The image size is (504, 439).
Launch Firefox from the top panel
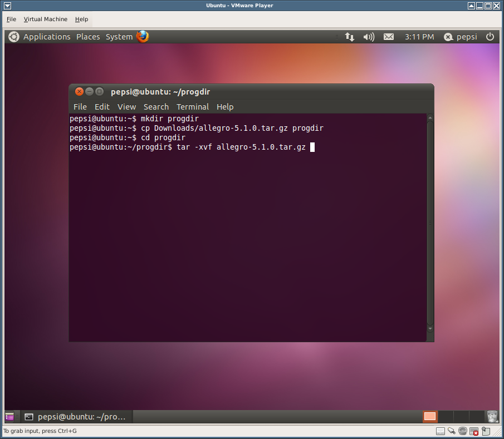pos(143,37)
